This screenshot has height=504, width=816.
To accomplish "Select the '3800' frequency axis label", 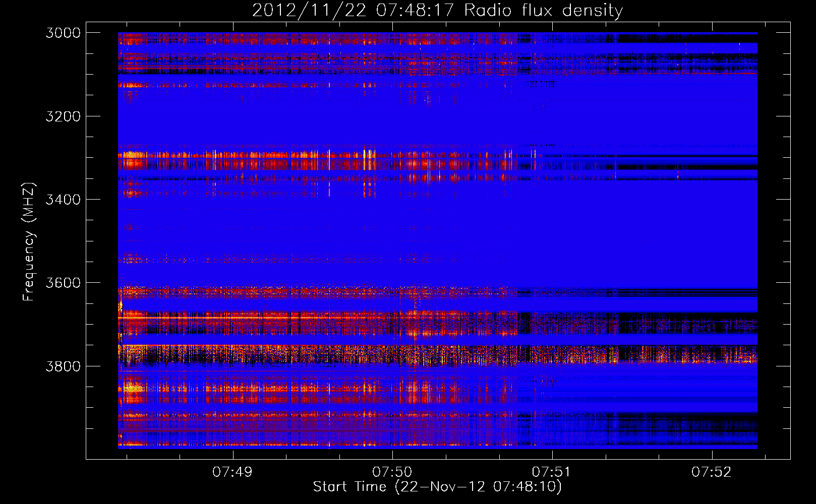I will pyautogui.click(x=63, y=366).
